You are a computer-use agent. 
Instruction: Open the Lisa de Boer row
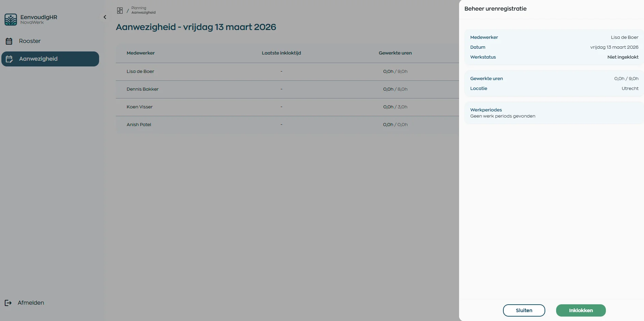point(140,72)
